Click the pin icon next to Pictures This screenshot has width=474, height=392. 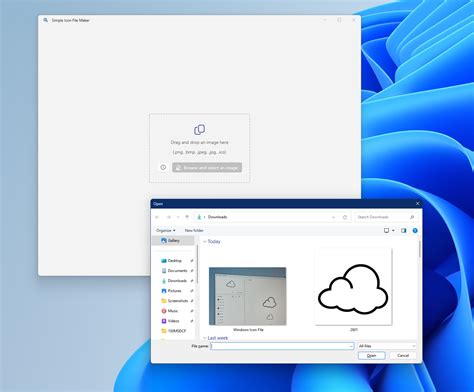click(192, 291)
